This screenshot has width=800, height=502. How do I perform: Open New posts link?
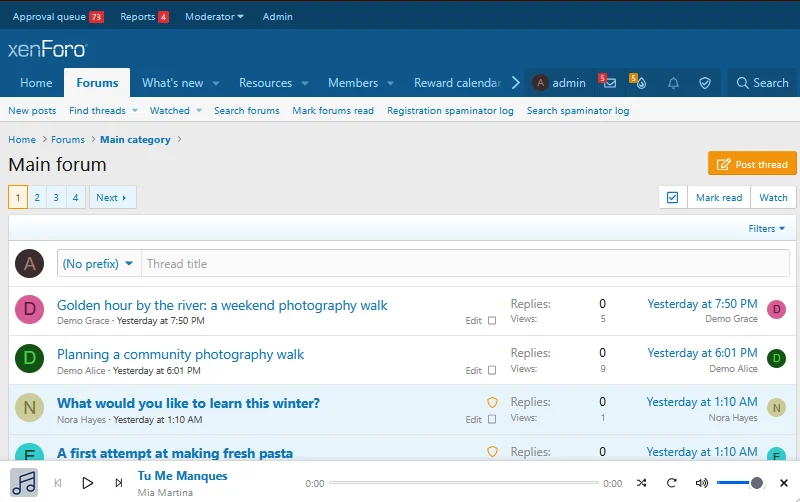click(32, 111)
